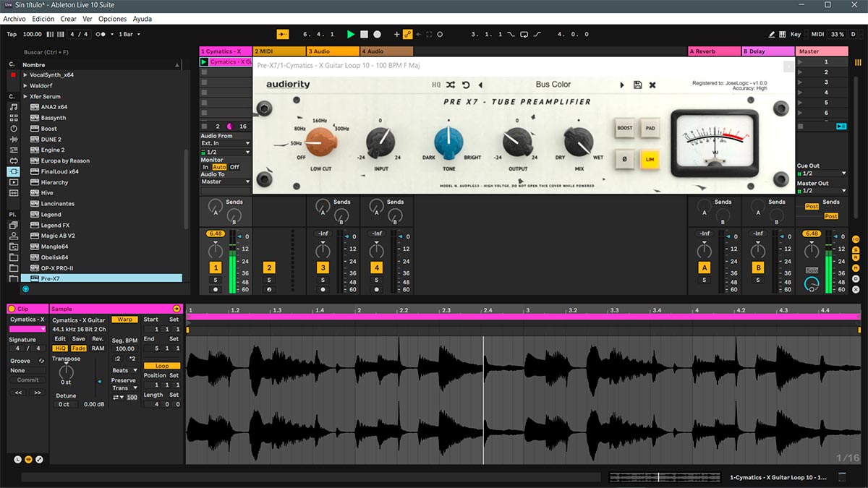
Task: Enable Key Map Mode
Action: [796, 34]
